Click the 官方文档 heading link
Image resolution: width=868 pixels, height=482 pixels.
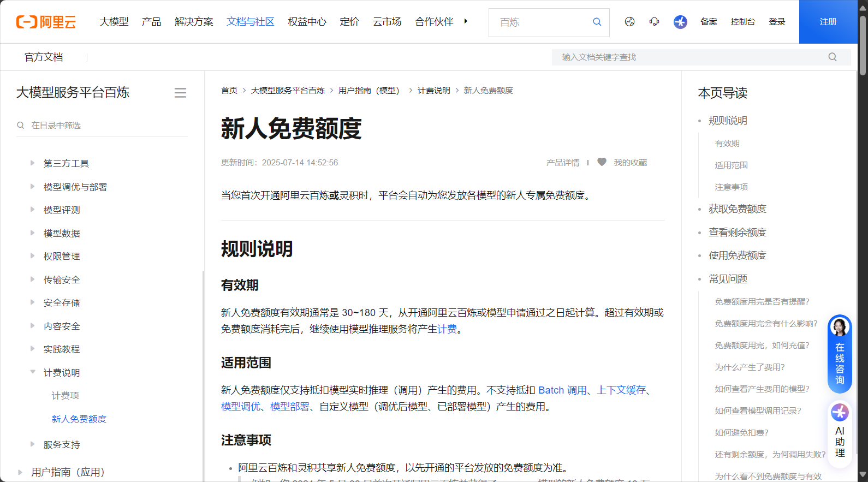(x=44, y=57)
